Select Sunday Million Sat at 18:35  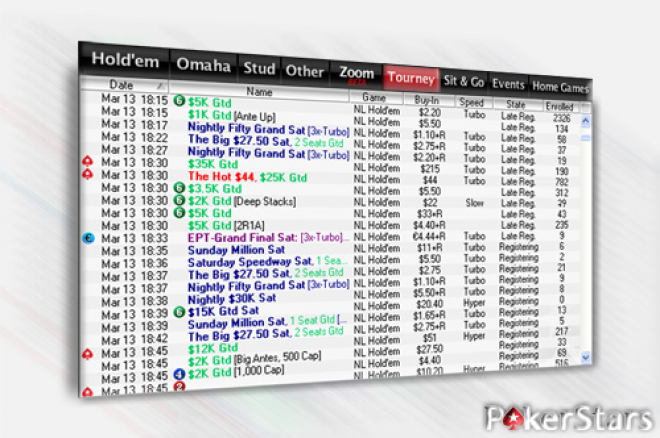click(236, 250)
